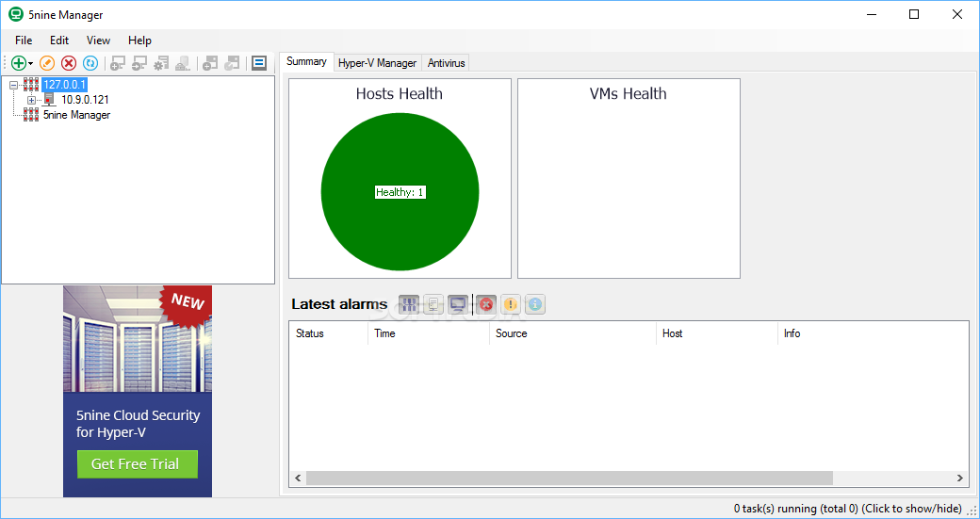Image resolution: width=980 pixels, height=519 pixels.
Task: Click the Status column header
Action: point(330,333)
